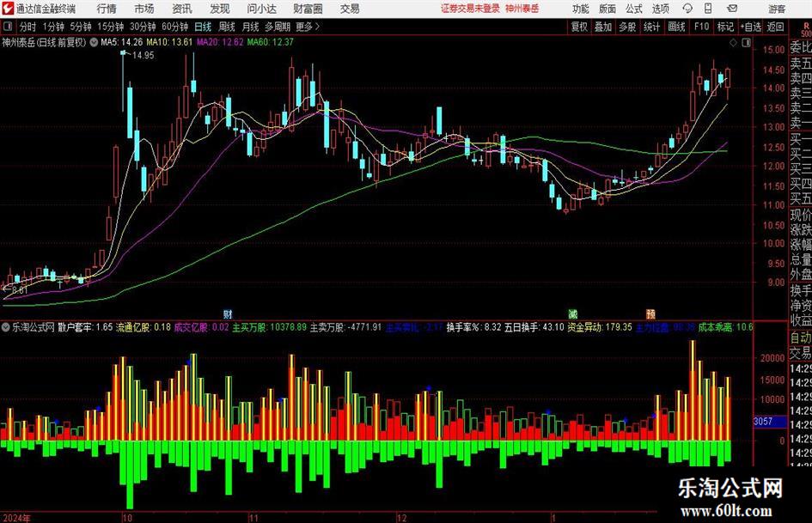Click the 返回 back button
This screenshot has height=523, width=812.
pos(775,27)
